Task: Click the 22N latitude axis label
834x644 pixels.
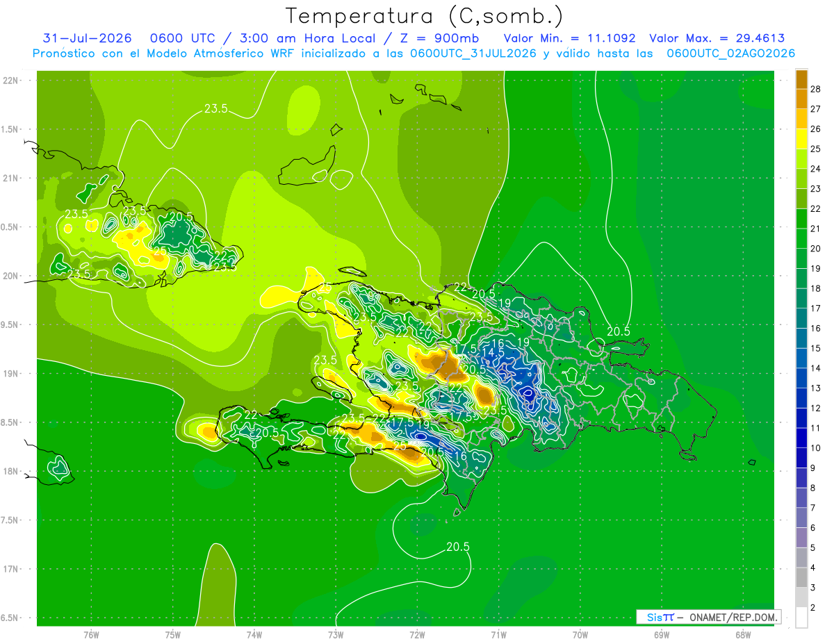Action: click(x=10, y=81)
